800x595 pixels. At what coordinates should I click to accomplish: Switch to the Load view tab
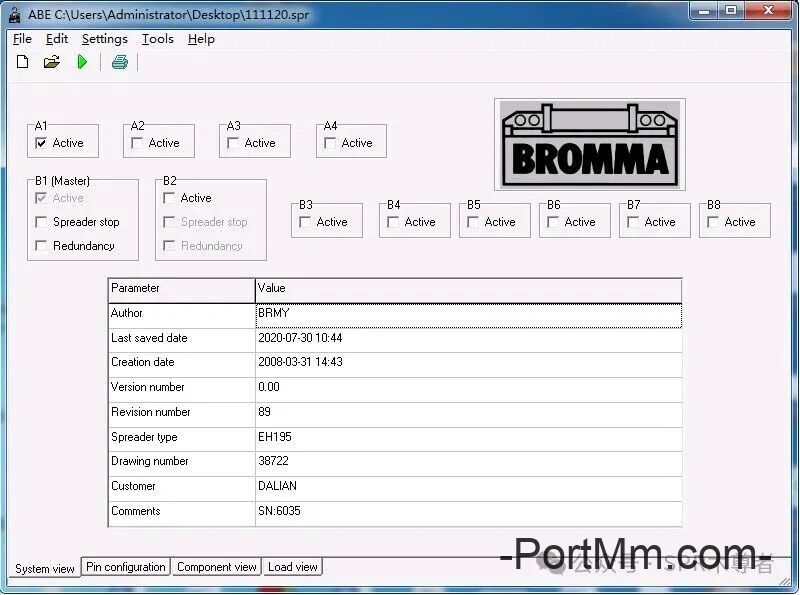(292, 567)
